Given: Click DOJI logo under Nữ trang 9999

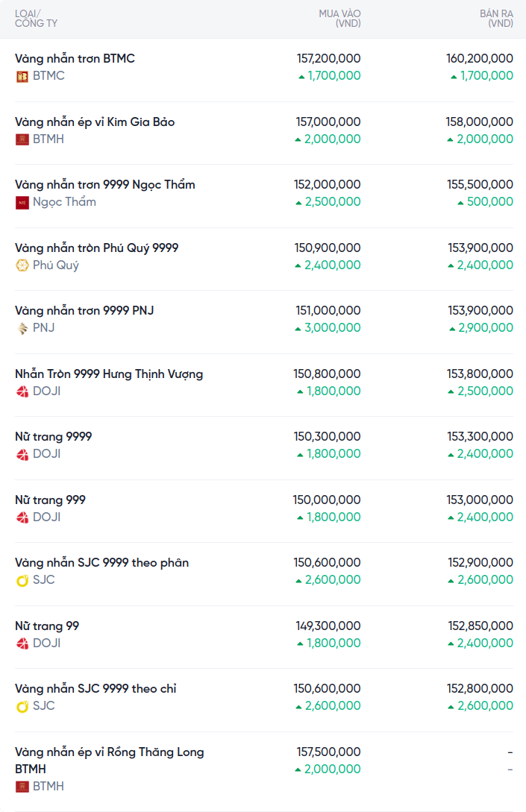Looking at the screenshot, I should coord(22,454).
